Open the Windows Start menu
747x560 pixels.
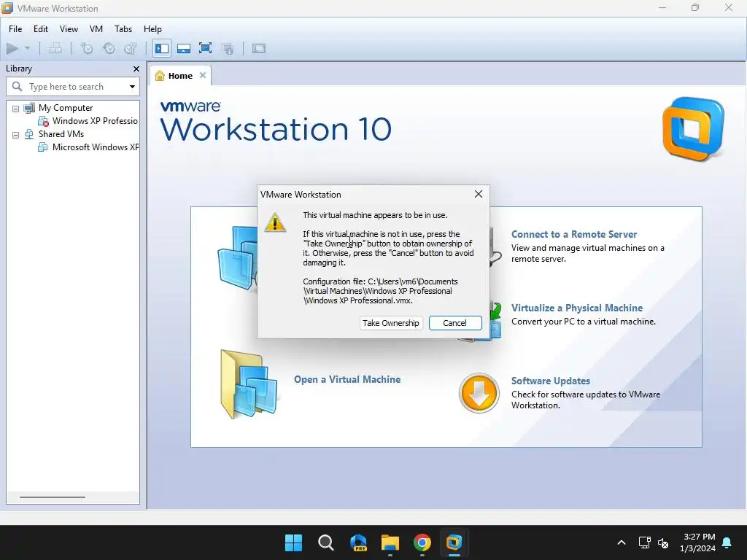coord(293,542)
